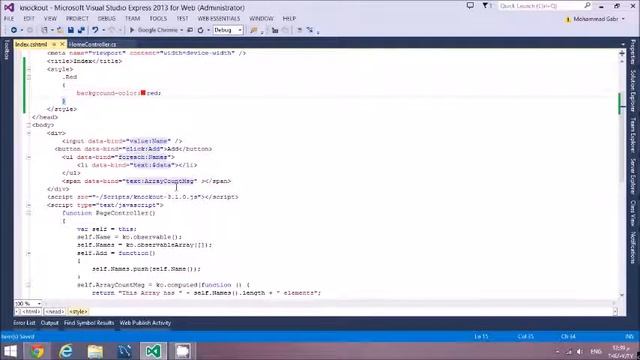The height and width of the screenshot is (360, 640).
Task: Click the red color swatch beside background-color
Action: pyautogui.click(x=143, y=93)
